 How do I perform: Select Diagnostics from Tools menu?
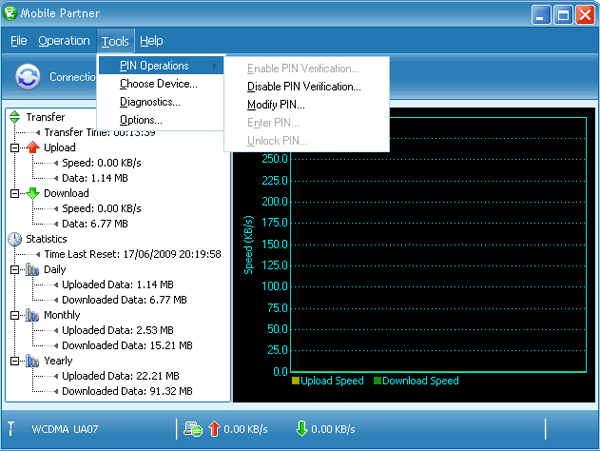click(x=161, y=102)
